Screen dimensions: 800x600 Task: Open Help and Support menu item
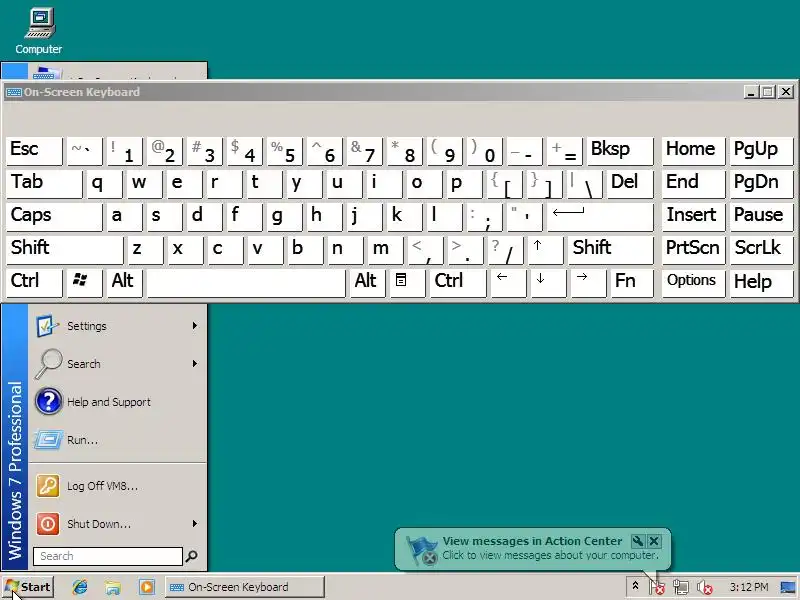coord(118,402)
